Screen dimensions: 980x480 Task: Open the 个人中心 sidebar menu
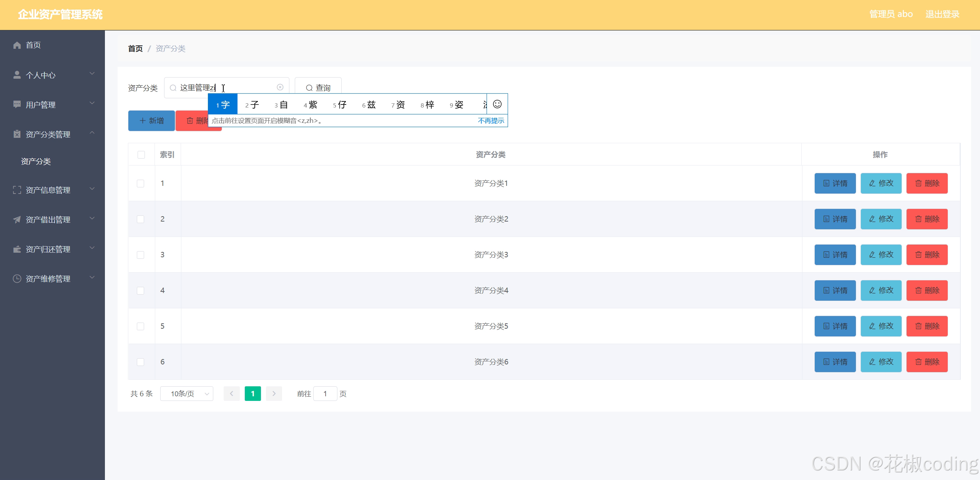pos(53,75)
